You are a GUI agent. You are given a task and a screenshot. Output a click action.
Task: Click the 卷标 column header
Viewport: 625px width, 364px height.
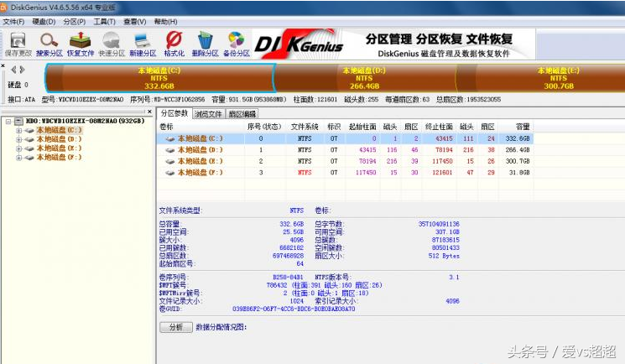201,127
